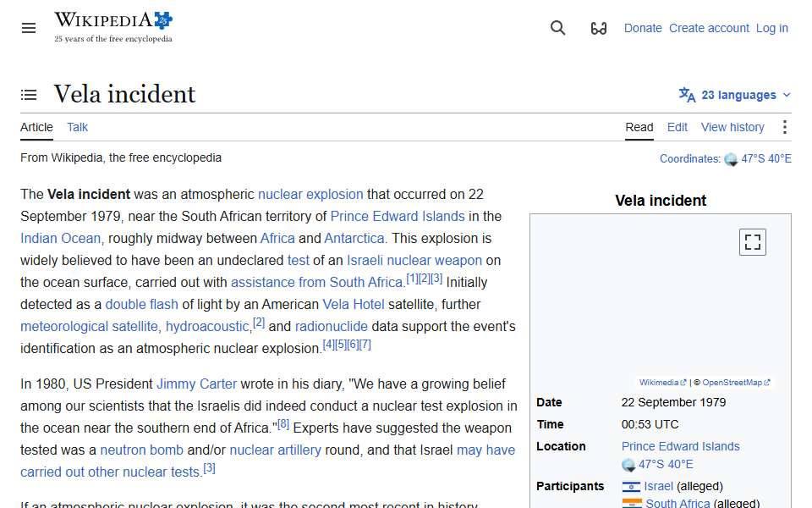Open the Prince Edward Islands link in paragraph

398,216
